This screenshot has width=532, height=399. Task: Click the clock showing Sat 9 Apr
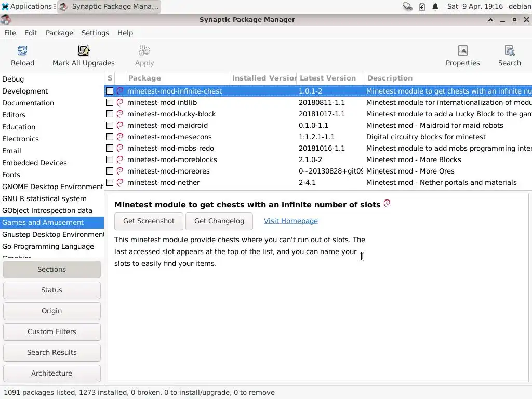475,6
